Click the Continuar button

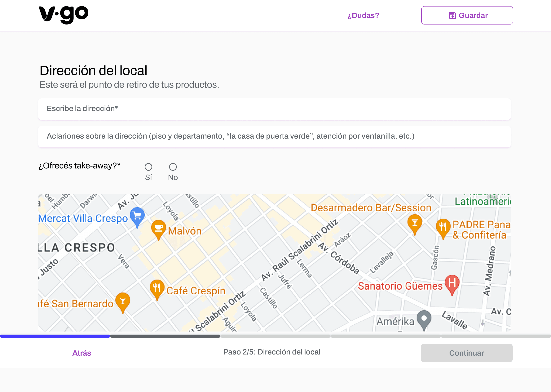467,353
